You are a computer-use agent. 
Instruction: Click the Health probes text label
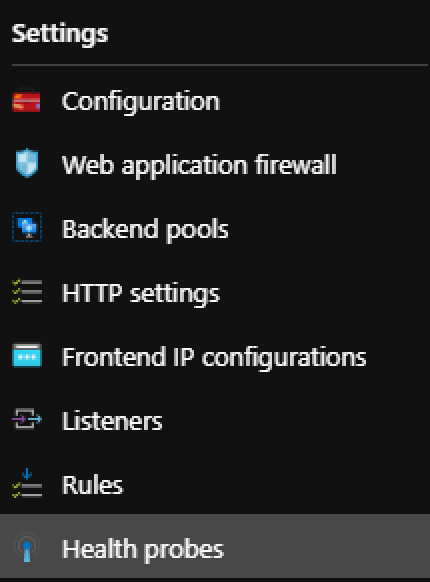(x=143, y=550)
